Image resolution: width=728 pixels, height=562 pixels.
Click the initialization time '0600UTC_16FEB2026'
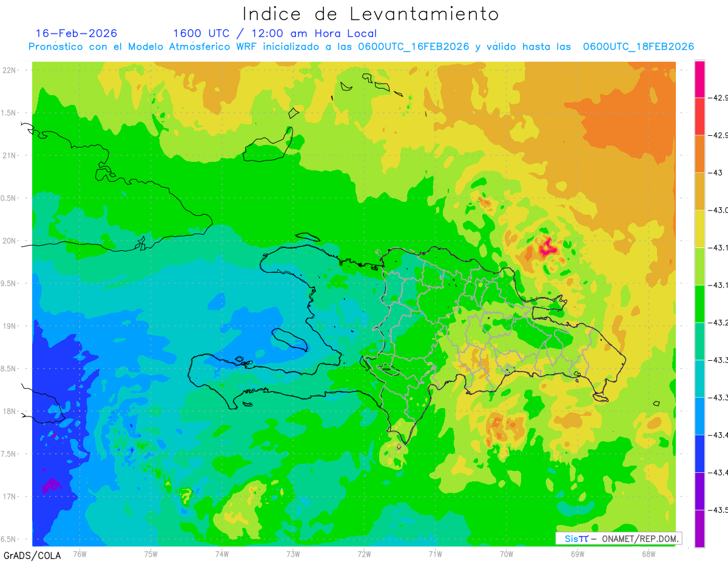click(x=413, y=47)
